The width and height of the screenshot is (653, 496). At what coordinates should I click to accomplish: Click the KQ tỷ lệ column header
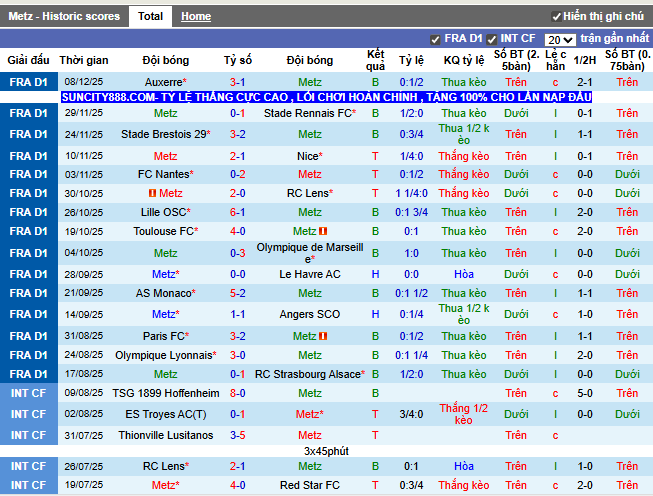[464, 60]
